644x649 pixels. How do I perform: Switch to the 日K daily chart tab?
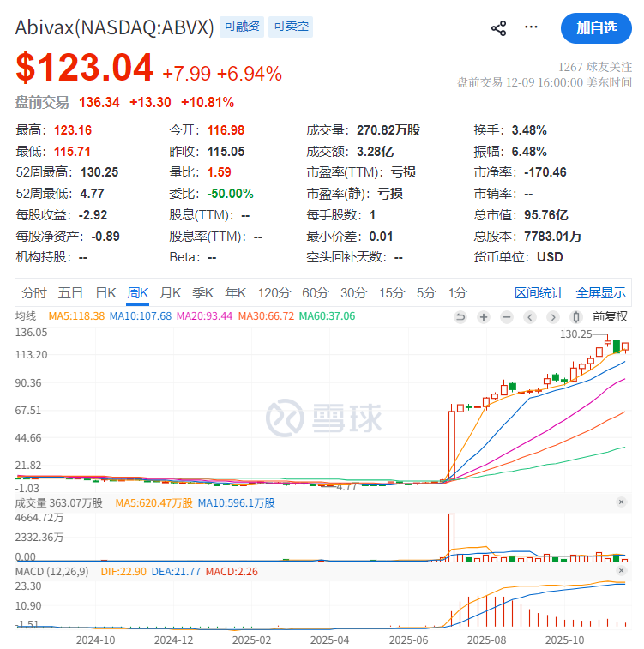pos(105,292)
